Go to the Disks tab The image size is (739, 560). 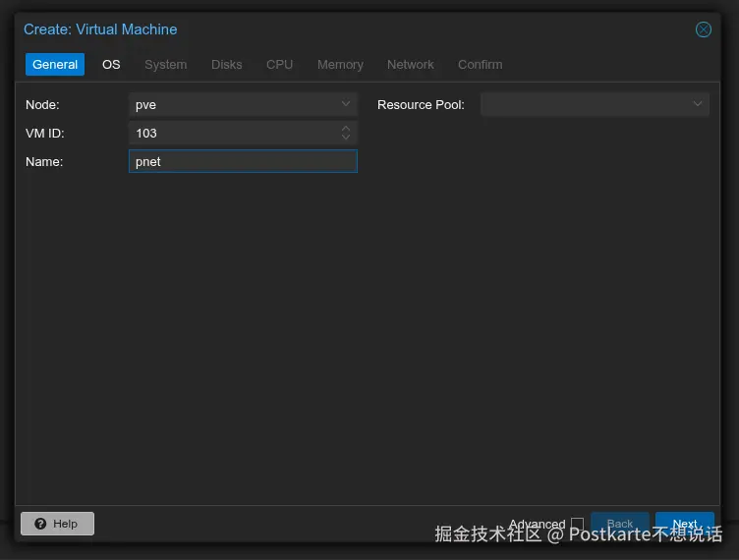(x=227, y=65)
